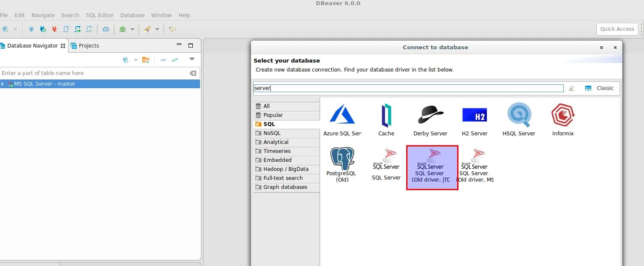Click the pen/highlighter tool icon in toolbar
Screen dimensions: 644x266
point(147,29)
